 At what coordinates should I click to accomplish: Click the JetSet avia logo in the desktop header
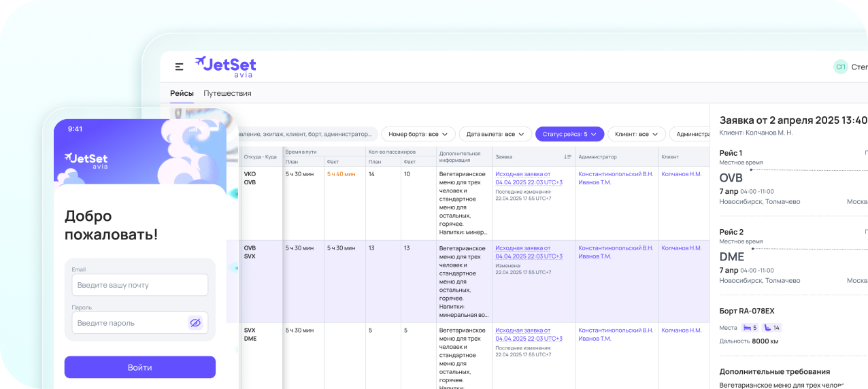coord(225,67)
